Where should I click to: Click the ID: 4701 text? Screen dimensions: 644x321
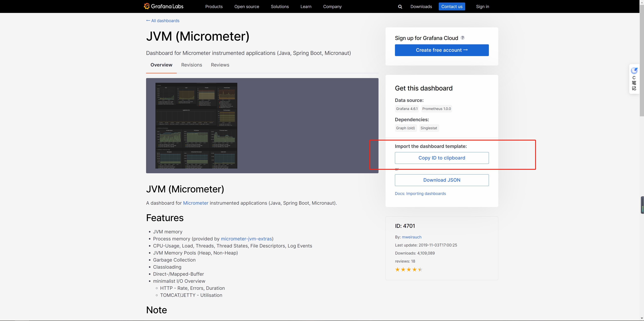tap(405, 226)
